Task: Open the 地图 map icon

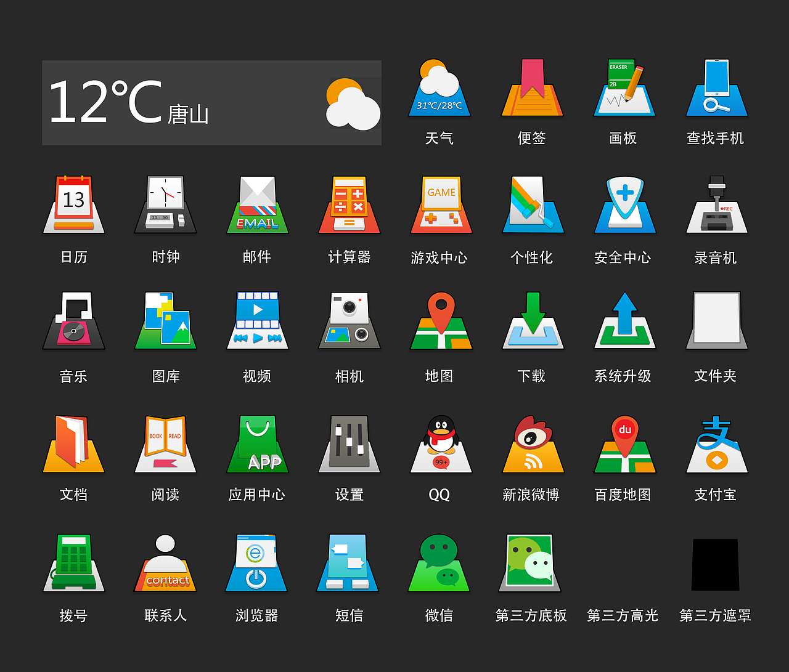Action: [x=441, y=320]
